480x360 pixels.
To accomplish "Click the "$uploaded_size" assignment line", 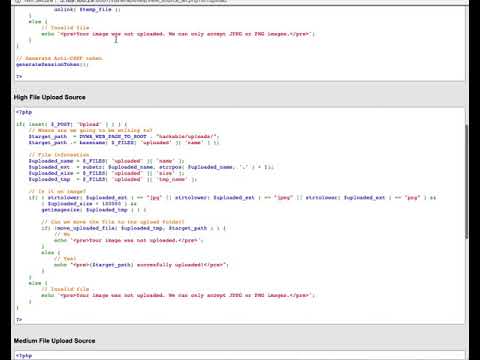I will pos(106,173).
